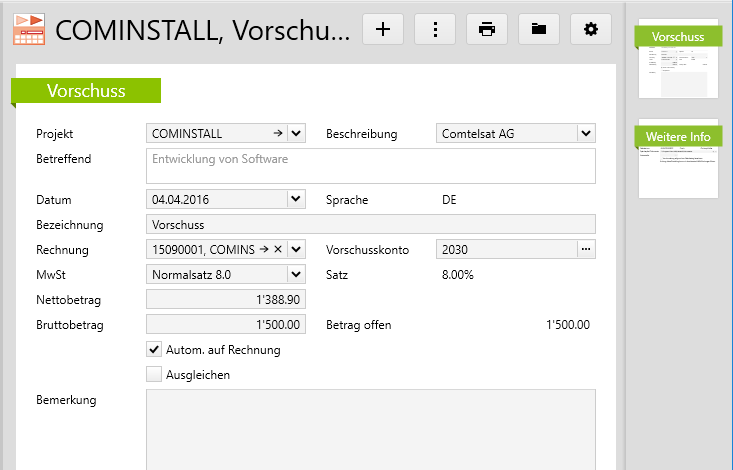Expand the Projekt dropdown list
The height and width of the screenshot is (470, 733).
tap(296, 133)
